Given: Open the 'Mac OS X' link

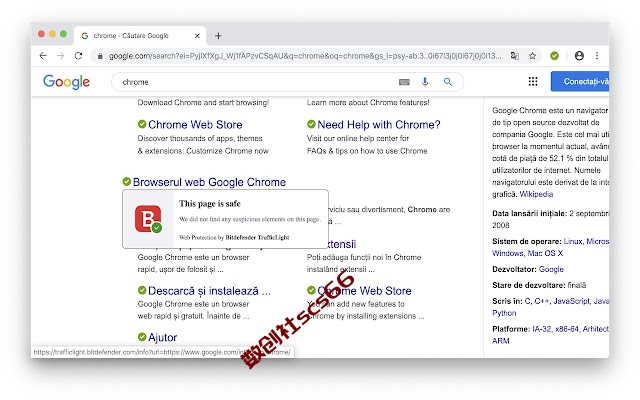Looking at the screenshot, I should (x=545, y=253).
